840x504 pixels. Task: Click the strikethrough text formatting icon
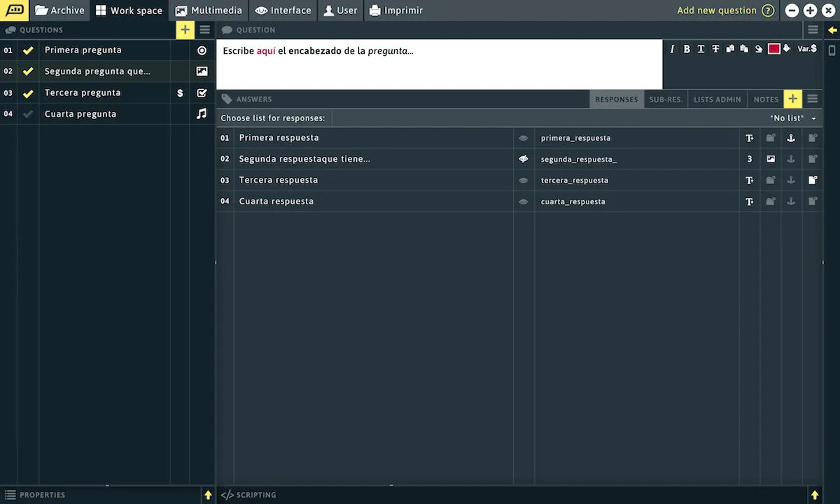click(x=715, y=49)
